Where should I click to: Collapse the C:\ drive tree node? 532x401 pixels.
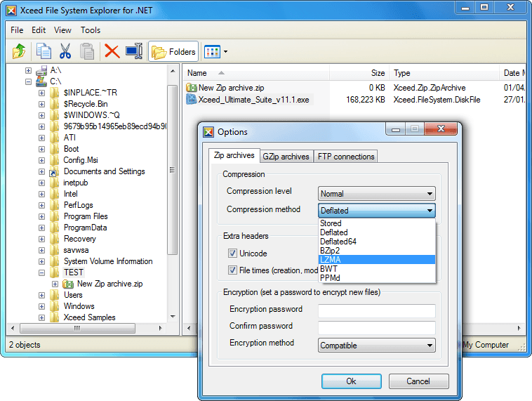tap(29, 82)
